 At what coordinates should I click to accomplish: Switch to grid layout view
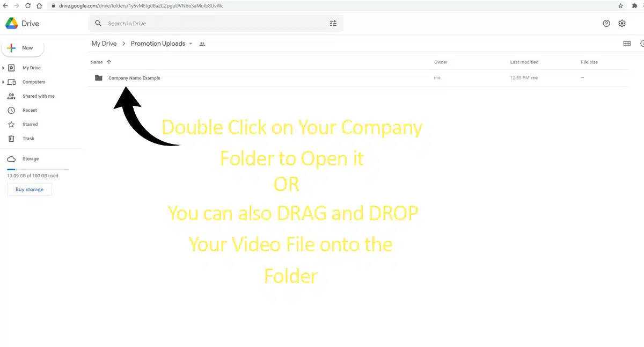(x=626, y=44)
